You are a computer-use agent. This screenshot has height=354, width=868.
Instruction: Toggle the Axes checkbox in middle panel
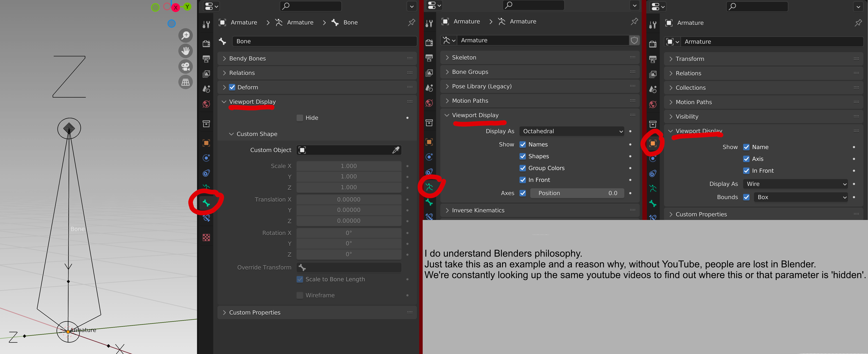pos(523,193)
